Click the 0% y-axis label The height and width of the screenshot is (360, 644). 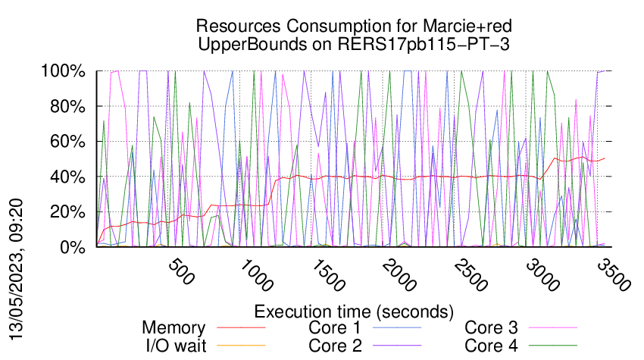(x=73, y=247)
